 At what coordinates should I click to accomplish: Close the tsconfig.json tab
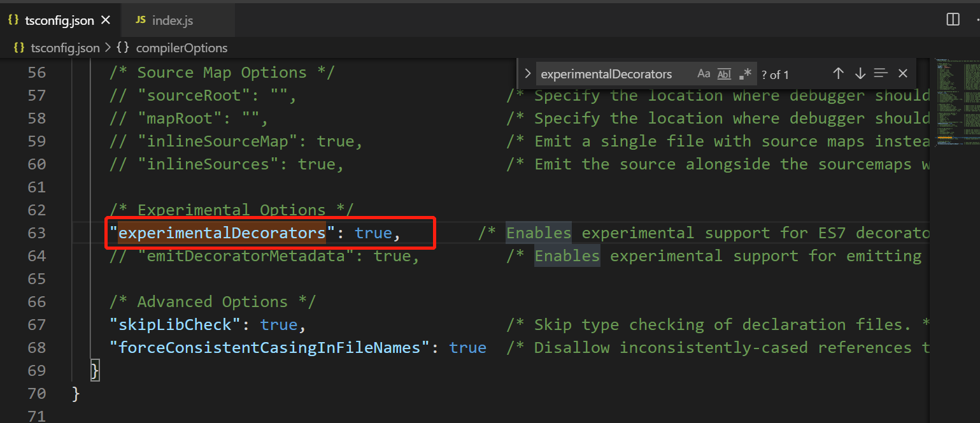click(x=106, y=19)
